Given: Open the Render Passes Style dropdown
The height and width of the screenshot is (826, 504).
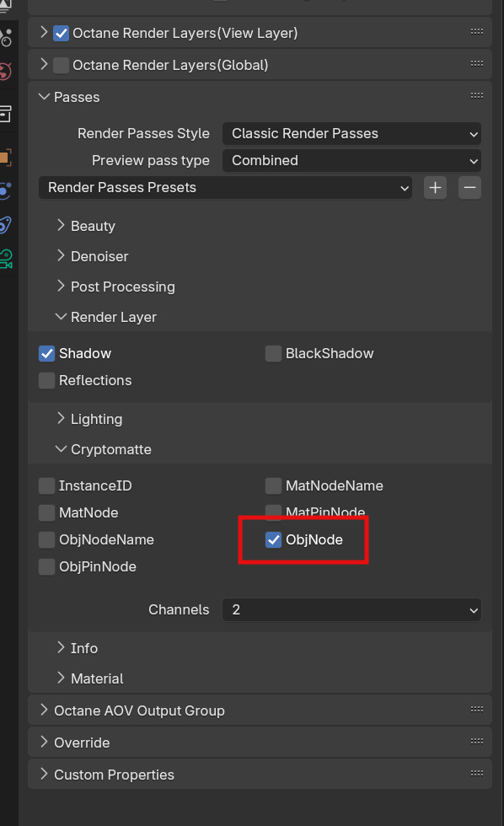Looking at the screenshot, I should point(351,134).
